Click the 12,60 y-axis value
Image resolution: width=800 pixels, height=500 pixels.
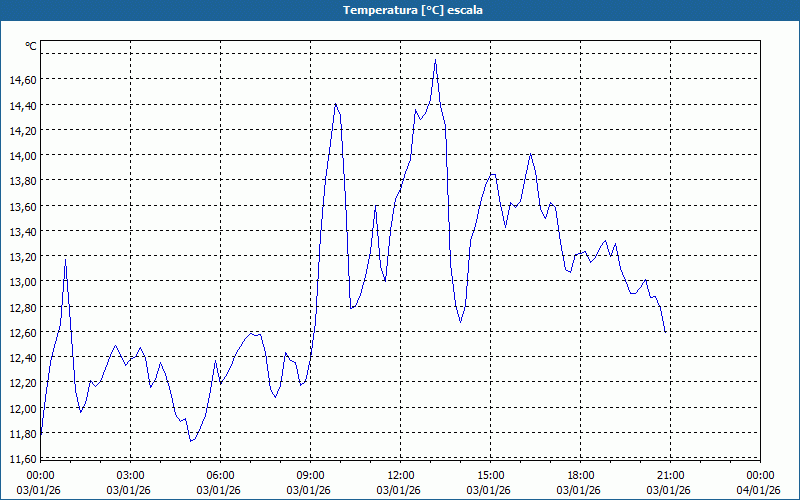(x=23, y=333)
